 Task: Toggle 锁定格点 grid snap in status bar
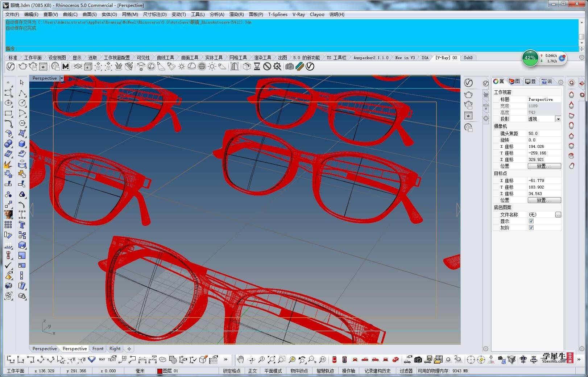(232, 371)
